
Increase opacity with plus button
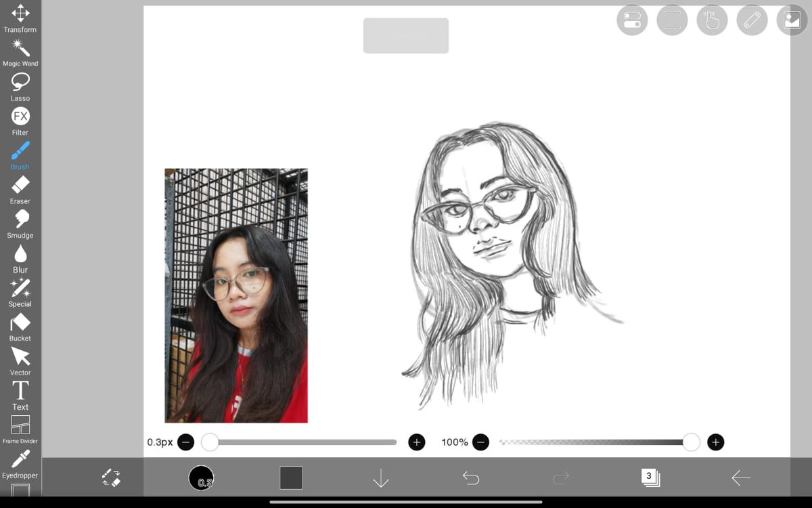tap(715, 442)
